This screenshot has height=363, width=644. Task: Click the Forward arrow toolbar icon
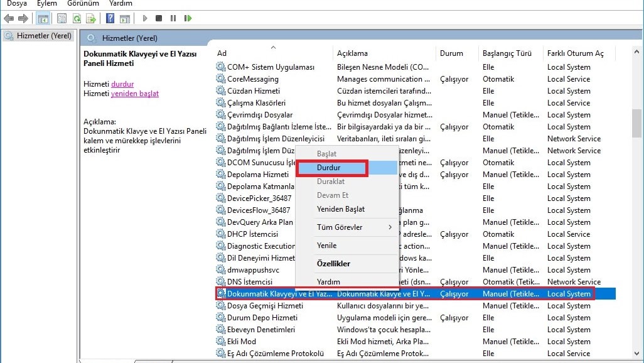(23, 18)
